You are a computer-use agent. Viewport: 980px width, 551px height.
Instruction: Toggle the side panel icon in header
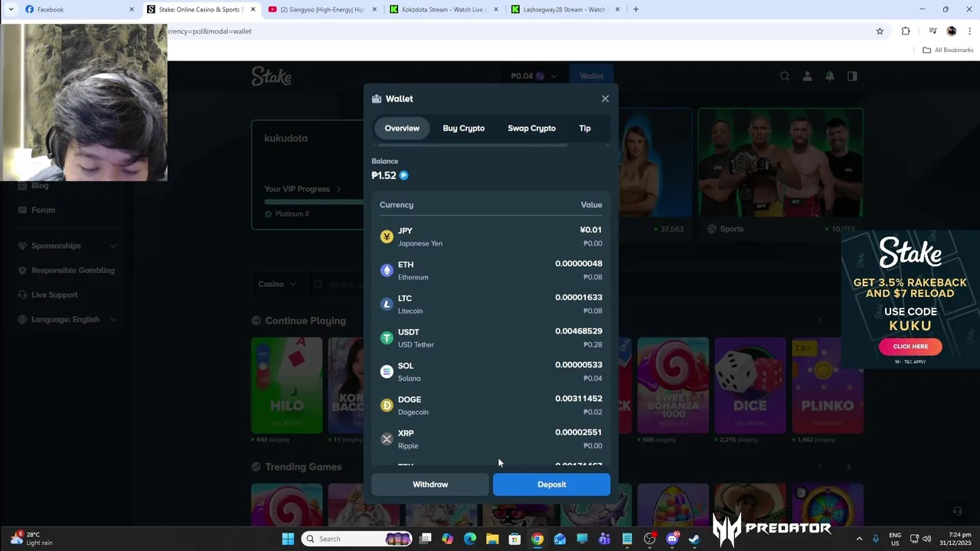pos(852,77)
